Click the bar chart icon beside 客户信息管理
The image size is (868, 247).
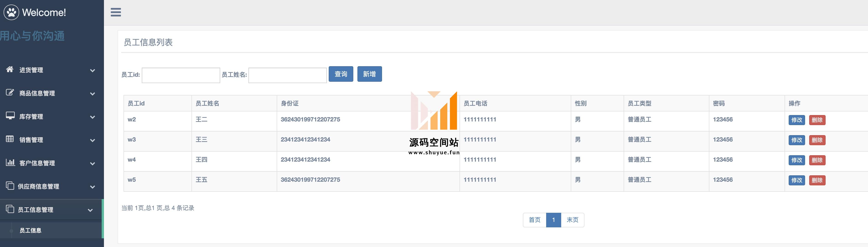(x=10, y=162)
